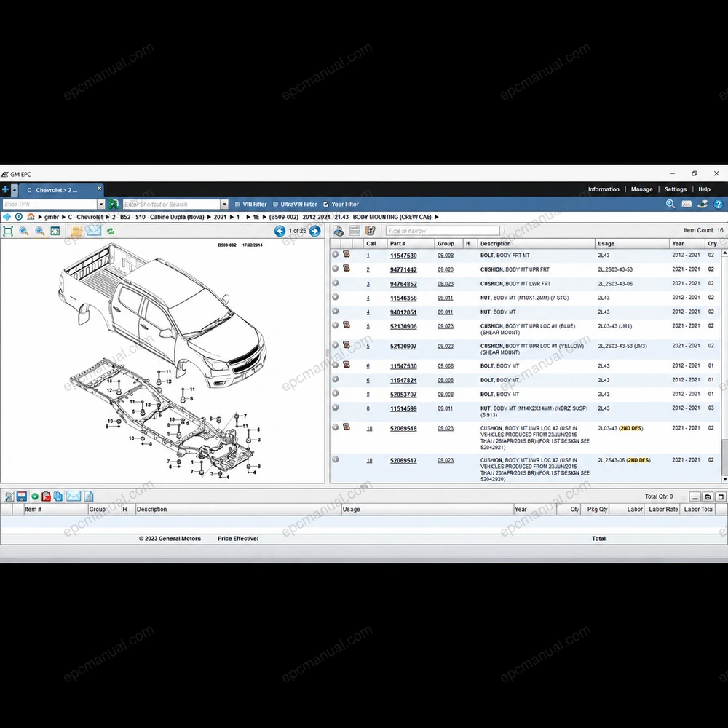Click the print parts list icon
The height and width of the screenshot is (728, 728).
click(x=339, y=231)
